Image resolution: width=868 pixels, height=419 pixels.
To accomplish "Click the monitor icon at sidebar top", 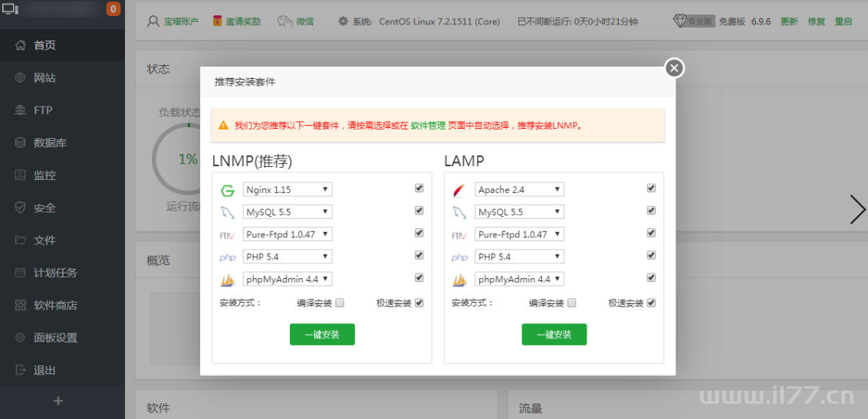I will click(x=10, y=8).
